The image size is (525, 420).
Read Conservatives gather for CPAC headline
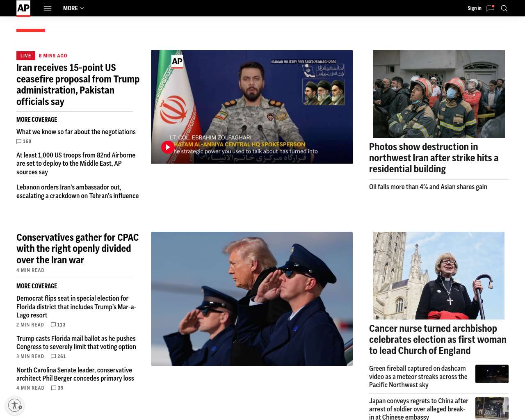(78, 249)
